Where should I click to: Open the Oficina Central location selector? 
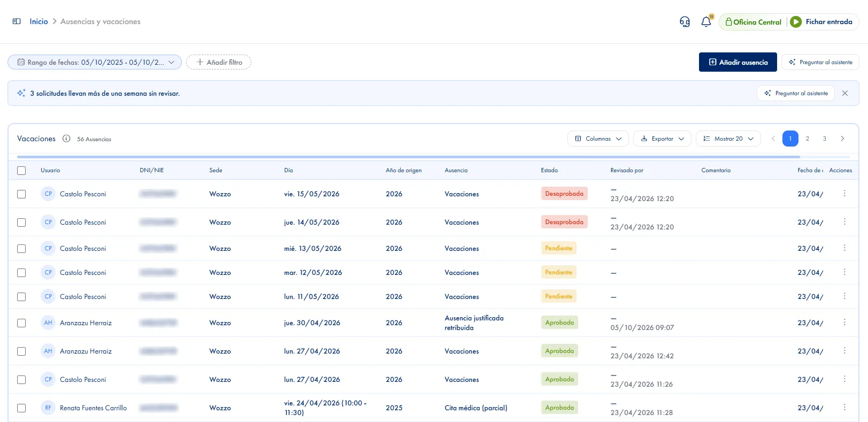click(753, 22)
